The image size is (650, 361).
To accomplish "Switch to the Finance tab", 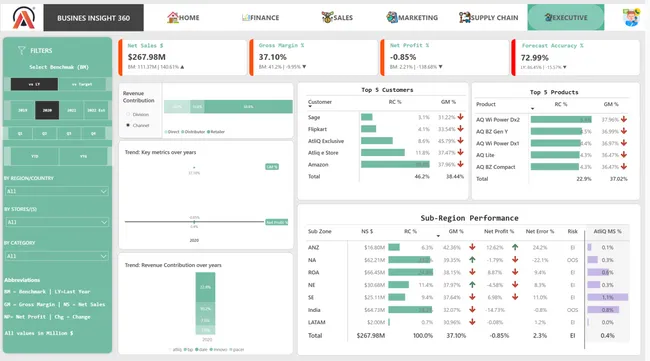I will click(x=260, y=17).
